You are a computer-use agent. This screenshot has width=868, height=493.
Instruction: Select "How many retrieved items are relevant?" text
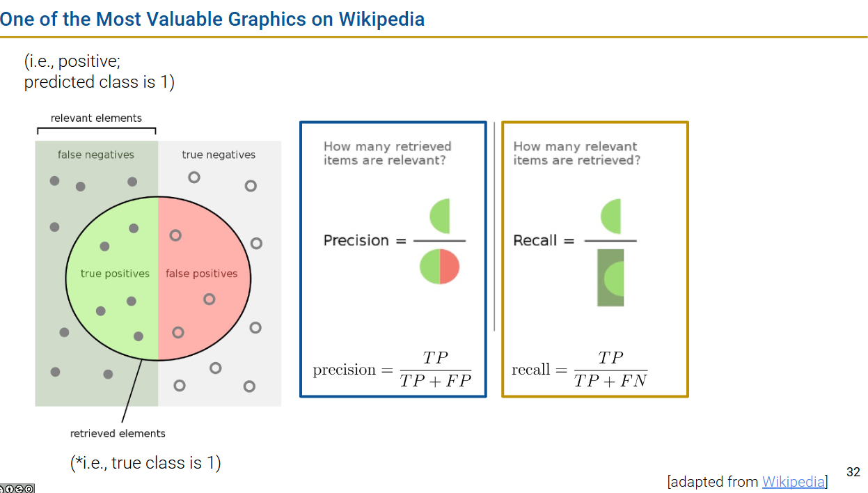click(388, 153)
